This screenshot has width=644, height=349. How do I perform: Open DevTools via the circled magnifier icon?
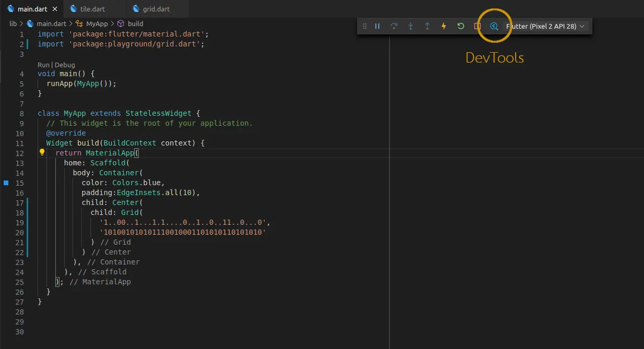[x=494, y=26]
